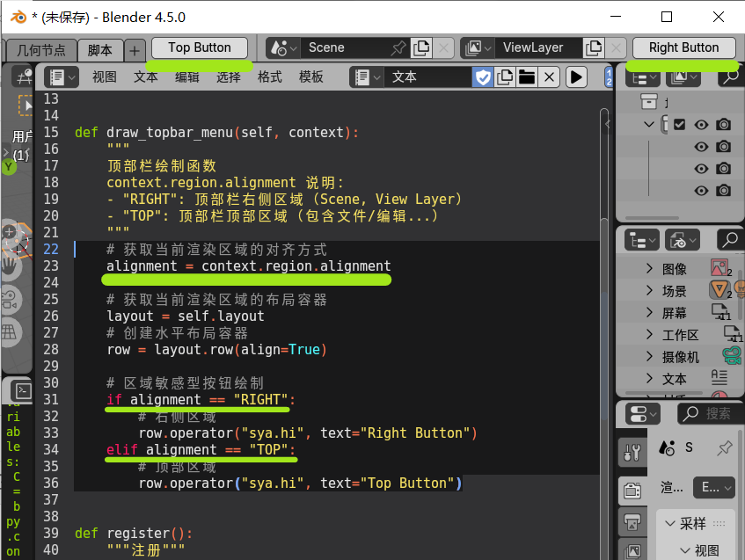Expand the 摄像机 tree item

pyautogui.click(x=649, y=356)
